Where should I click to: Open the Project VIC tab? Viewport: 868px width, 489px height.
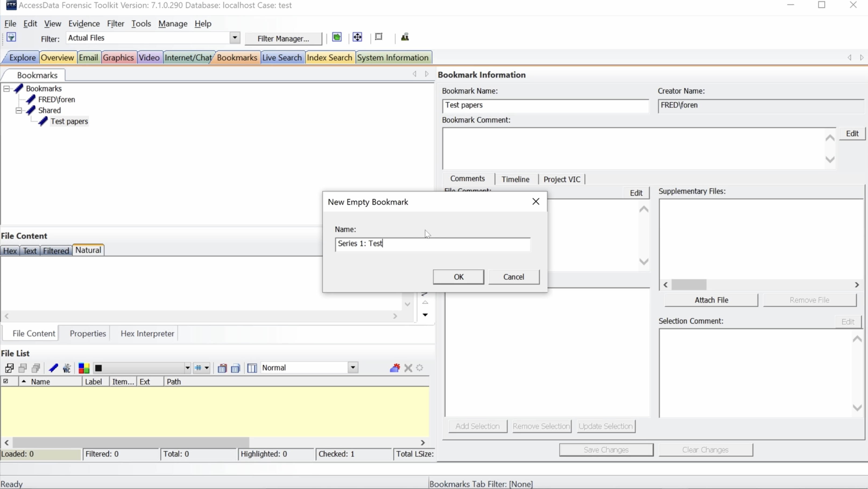click(562, 179)
